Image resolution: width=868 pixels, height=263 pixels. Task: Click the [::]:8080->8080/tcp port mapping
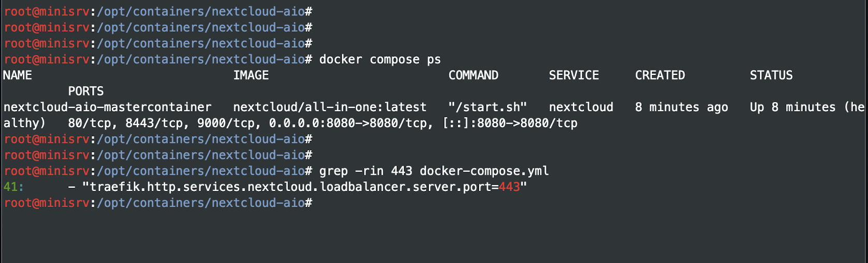(510, 124)
